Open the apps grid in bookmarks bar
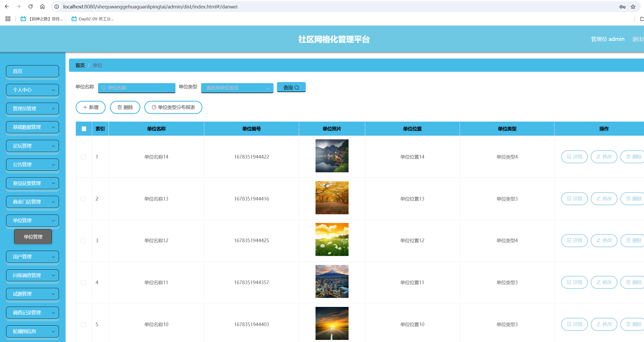Screen dimensions: 644x342 pos(8,19)
